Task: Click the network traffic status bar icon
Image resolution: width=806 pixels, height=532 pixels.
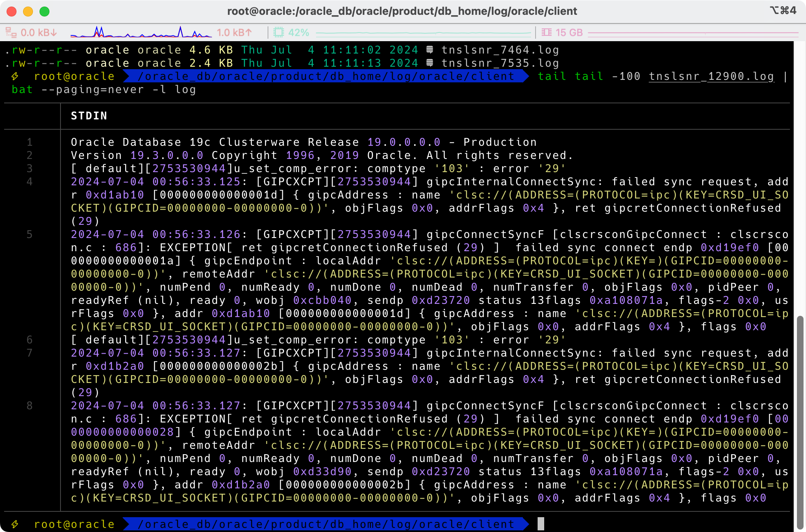Action: point(11,33)
